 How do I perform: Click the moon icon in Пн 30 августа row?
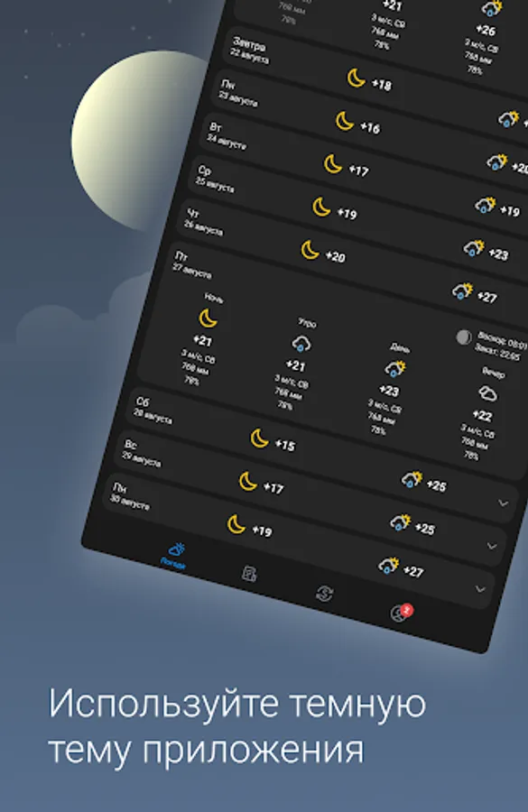[x=236, y=524]
